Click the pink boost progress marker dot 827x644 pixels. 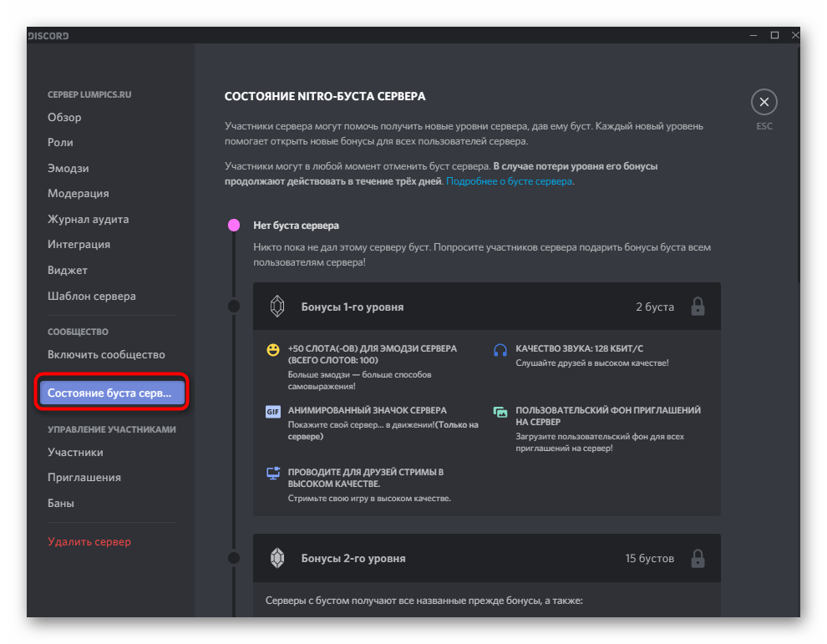point(234,225)
